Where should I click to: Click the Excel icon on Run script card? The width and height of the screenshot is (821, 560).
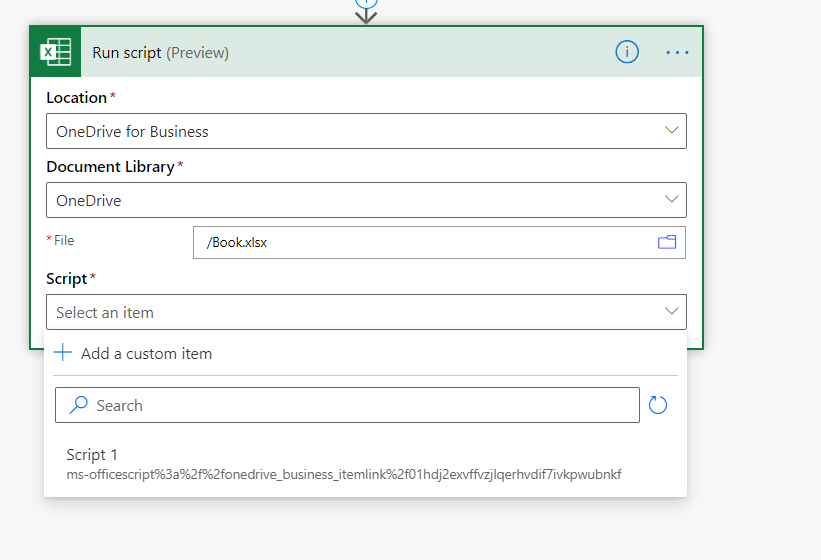point(56,52)
